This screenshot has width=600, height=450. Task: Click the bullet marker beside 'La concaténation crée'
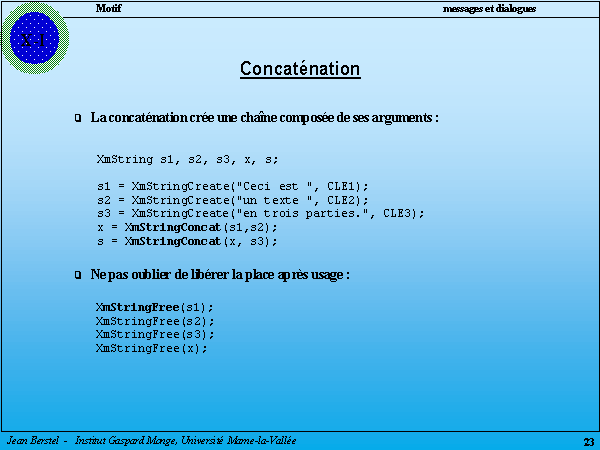78,119
